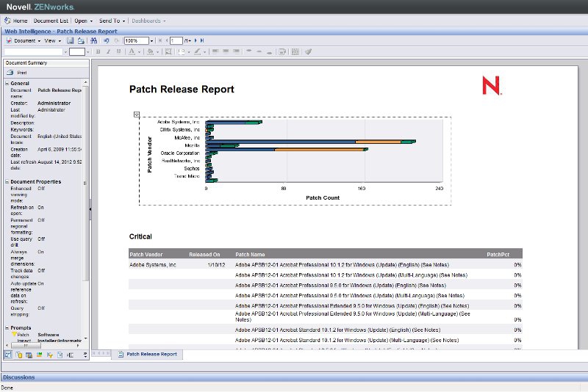
Task: Save the document with the toolbar disk icon
Action: [x=70, y=40]
